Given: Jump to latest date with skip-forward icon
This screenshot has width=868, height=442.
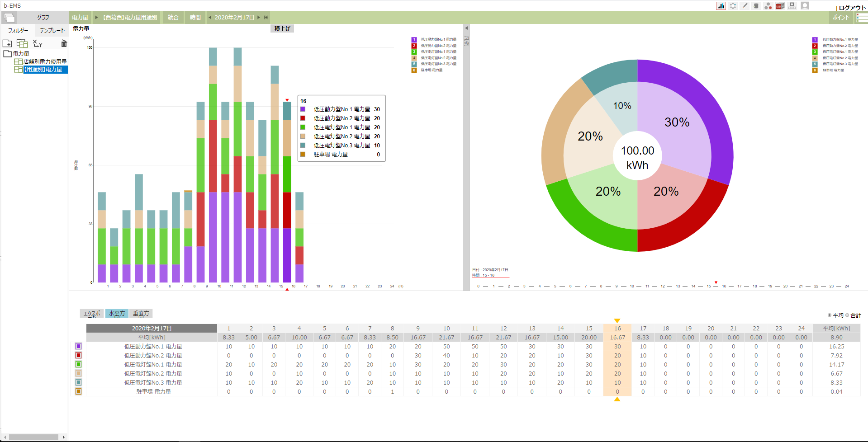Looking at the screenshot, I should pos(266,18).
